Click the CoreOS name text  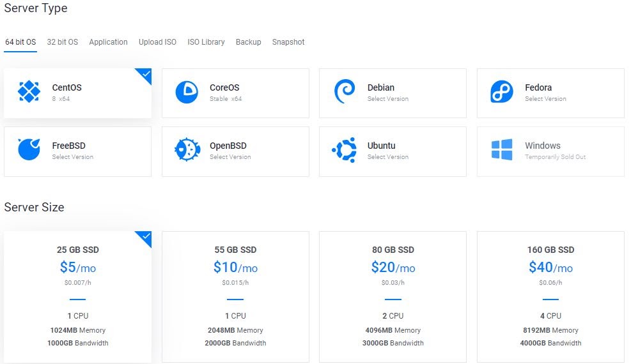coord(224,87)
